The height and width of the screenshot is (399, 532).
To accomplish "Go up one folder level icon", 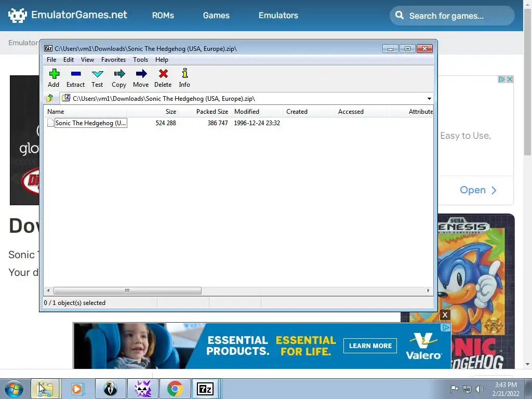I will coord(50,98).
